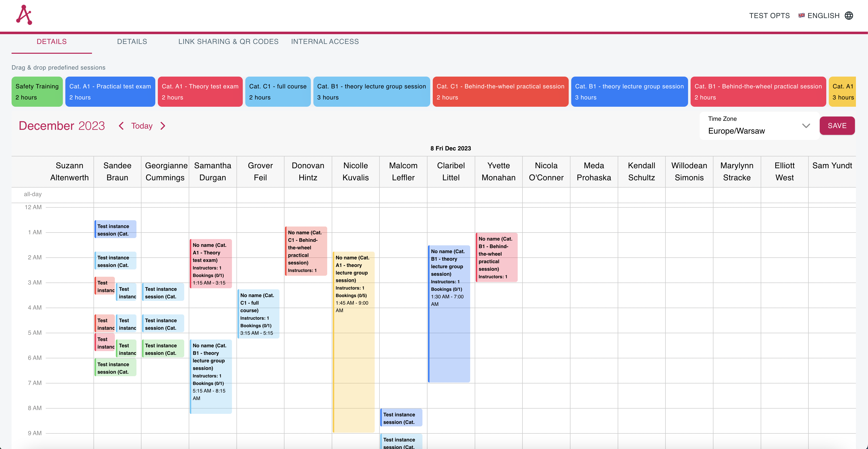Click the Cat. B1 - Behind-the-wheel practical session block
Screen dimensions: 868x449
[x=758, y=91]
